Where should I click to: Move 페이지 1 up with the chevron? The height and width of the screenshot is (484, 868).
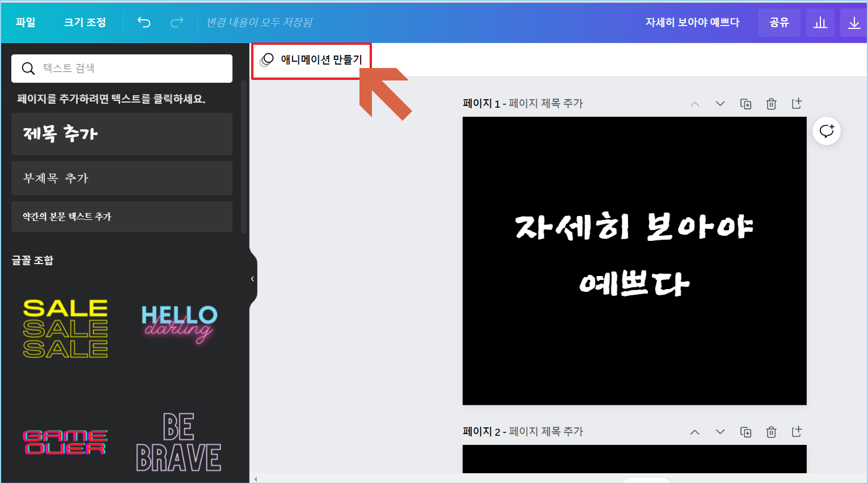click(x=695, y=104)
